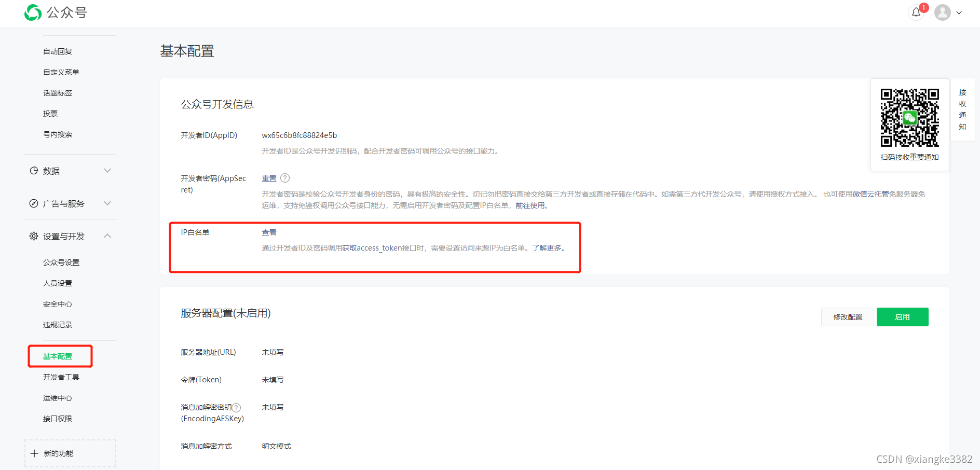Click 查看 for IP白名单
The height and width of the screenshot is (470, 980).
(x=269, y=232)
